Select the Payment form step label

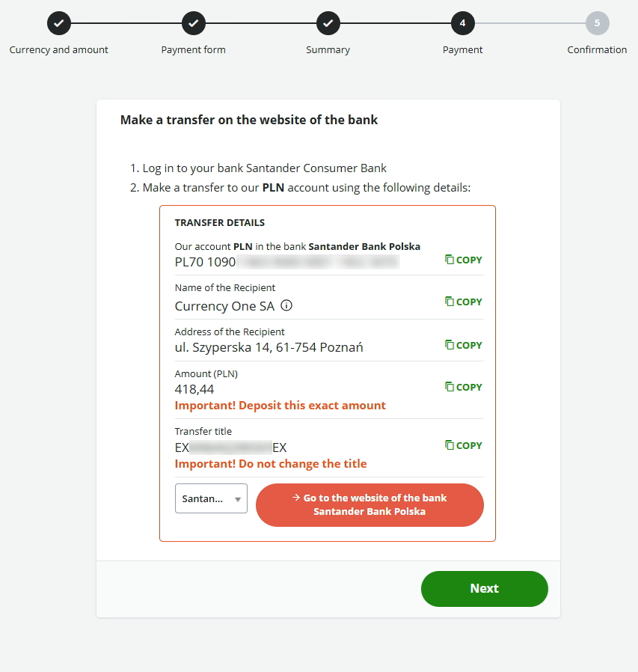[x=194, y=50]
